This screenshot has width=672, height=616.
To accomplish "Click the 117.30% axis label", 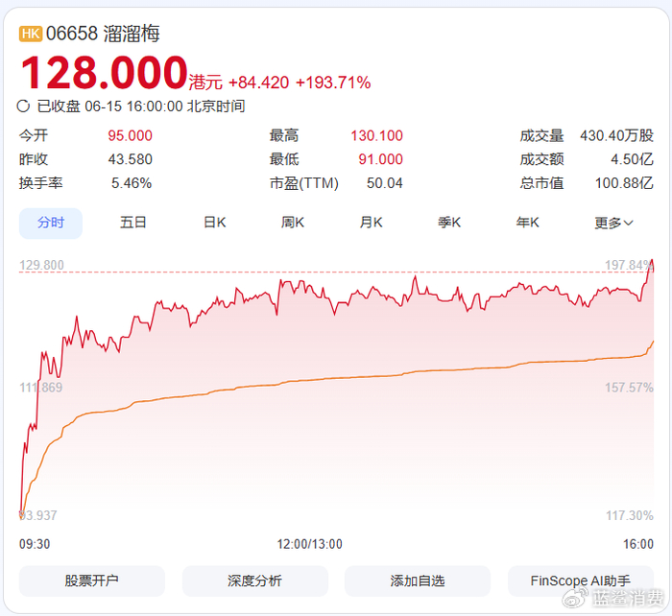I will pyautogui.click(x=630, y=515).
